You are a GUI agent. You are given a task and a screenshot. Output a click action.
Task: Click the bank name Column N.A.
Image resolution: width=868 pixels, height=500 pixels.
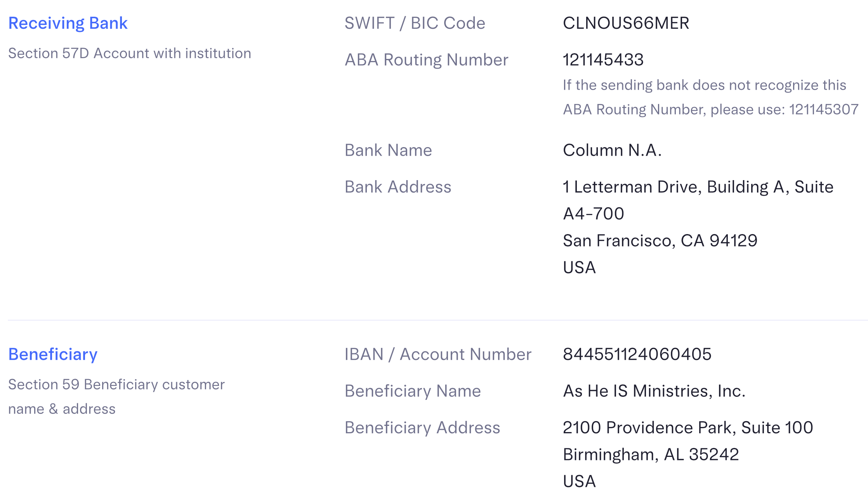612,150
